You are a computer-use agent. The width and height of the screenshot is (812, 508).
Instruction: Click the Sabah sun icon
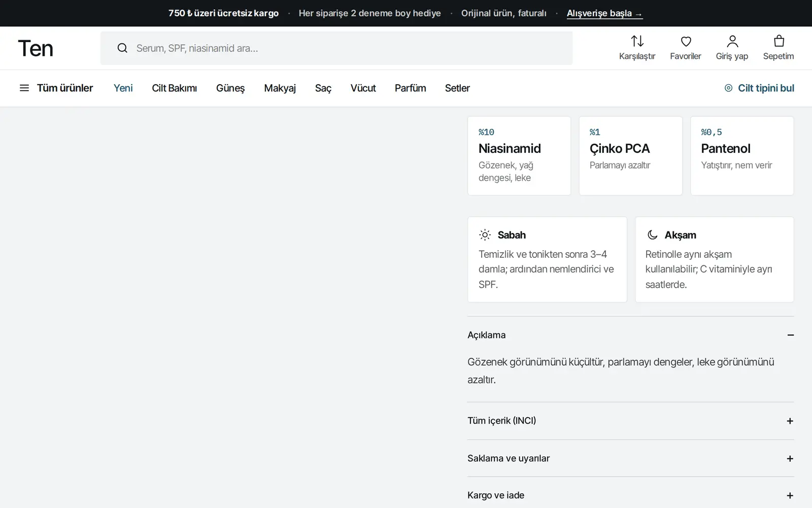click(485, 235)
